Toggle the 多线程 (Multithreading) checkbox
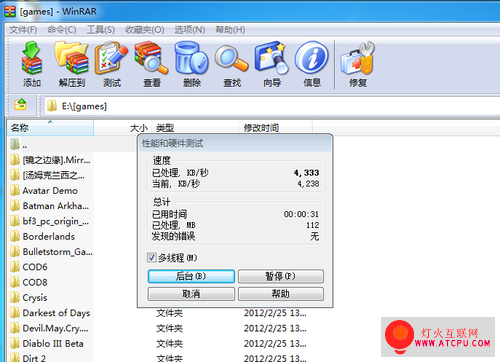Viewport: 500px width, 362px height. point(152,257)
